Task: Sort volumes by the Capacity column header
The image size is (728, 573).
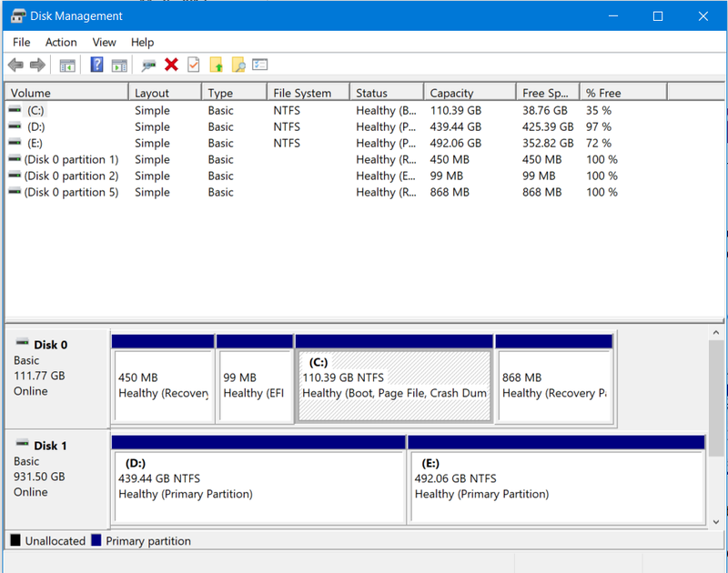Action: (451, 93)
